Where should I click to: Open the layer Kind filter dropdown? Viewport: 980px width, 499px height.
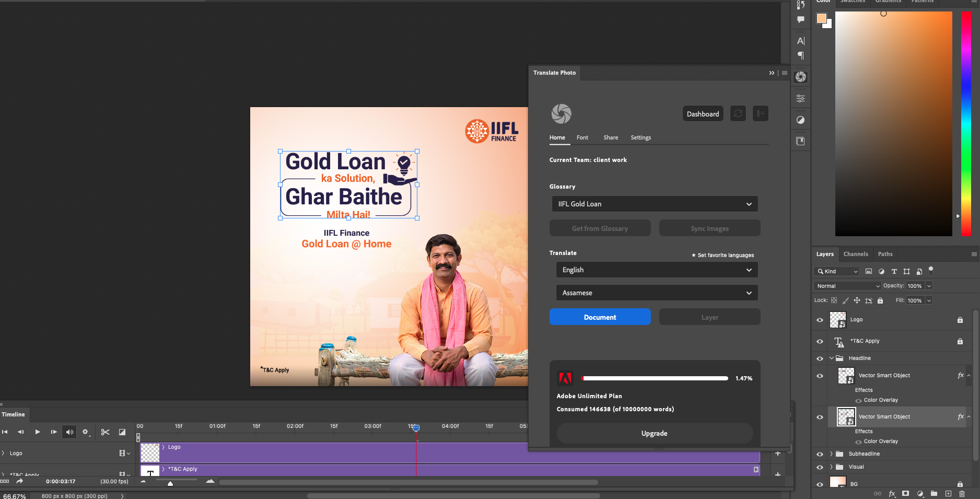coord(836,271)
